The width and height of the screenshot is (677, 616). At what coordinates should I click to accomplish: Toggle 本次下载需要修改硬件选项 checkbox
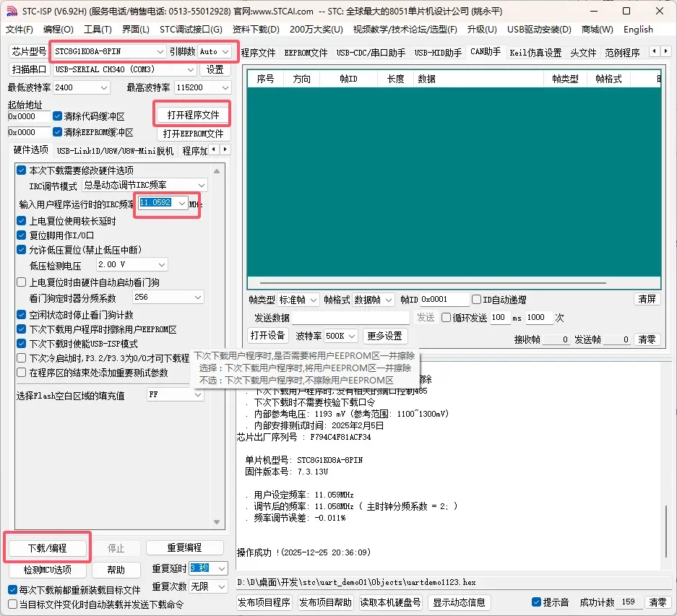(22, 170)
